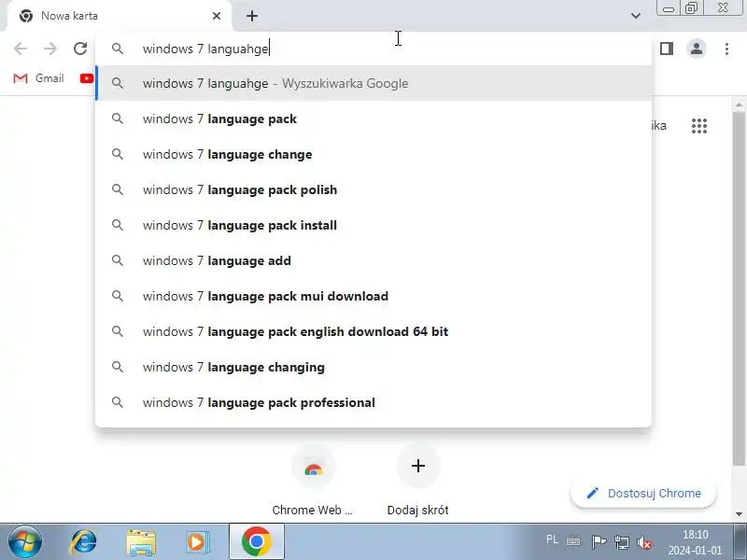The width and height of the screenshot is (747, 560).
Task: Select the Nowa karta tab
Action: (120, 16)
